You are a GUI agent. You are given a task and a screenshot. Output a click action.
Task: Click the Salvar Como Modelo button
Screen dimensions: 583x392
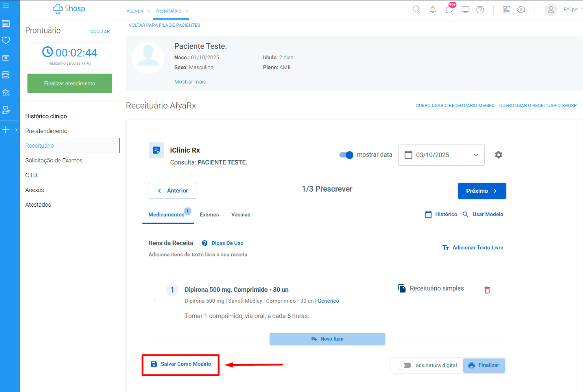coord(181,364)
